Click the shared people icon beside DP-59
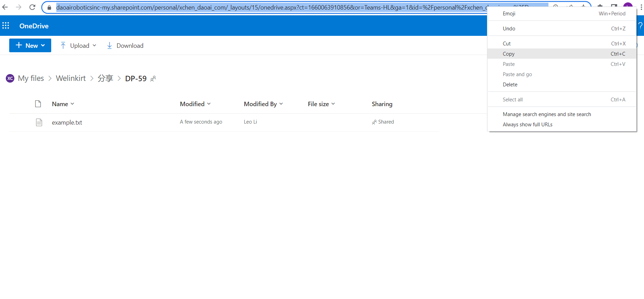This screenshot has height=299, width=644. tap(153, 79)
